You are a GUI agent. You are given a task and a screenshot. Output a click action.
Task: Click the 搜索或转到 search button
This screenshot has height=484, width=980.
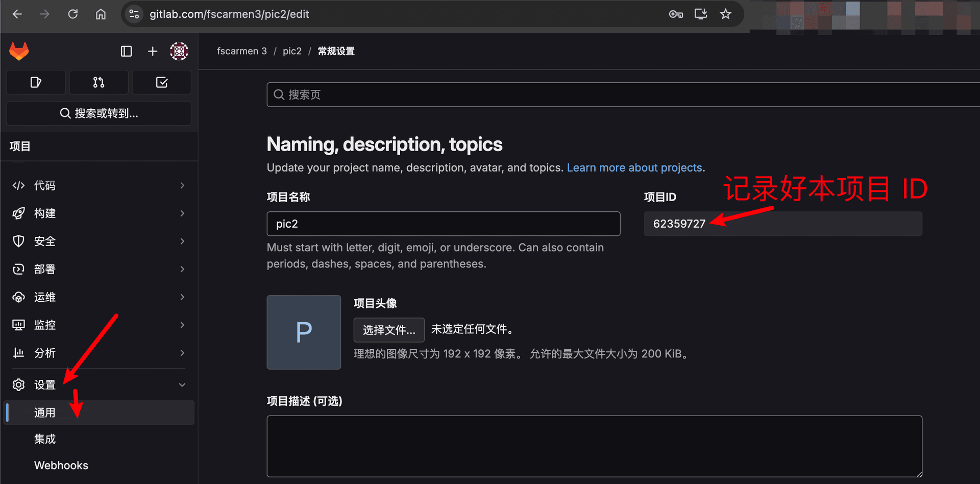(x=99, y=113)
